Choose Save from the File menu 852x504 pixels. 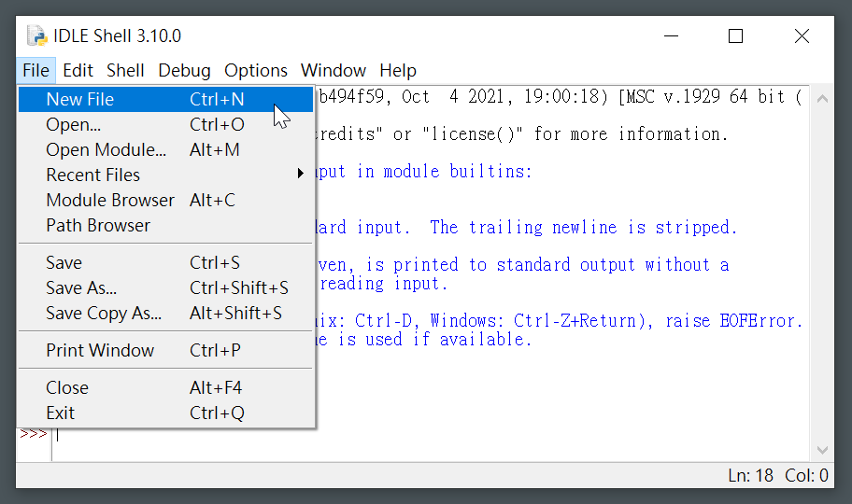[165, 262]
